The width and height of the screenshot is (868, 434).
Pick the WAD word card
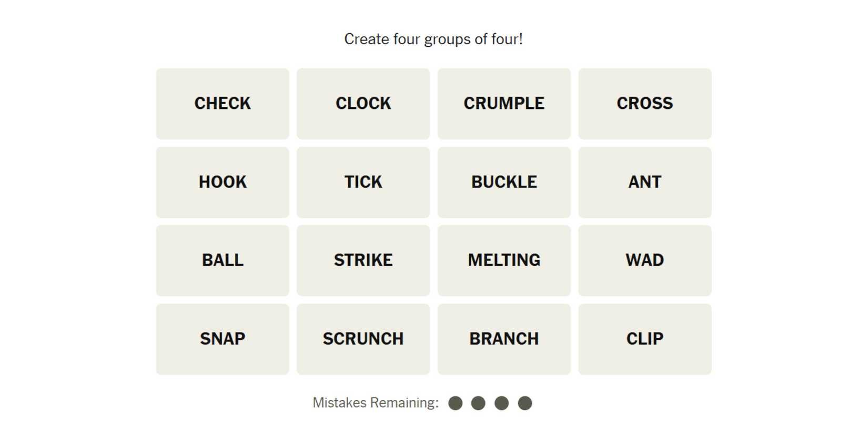(x=644, y=260)
